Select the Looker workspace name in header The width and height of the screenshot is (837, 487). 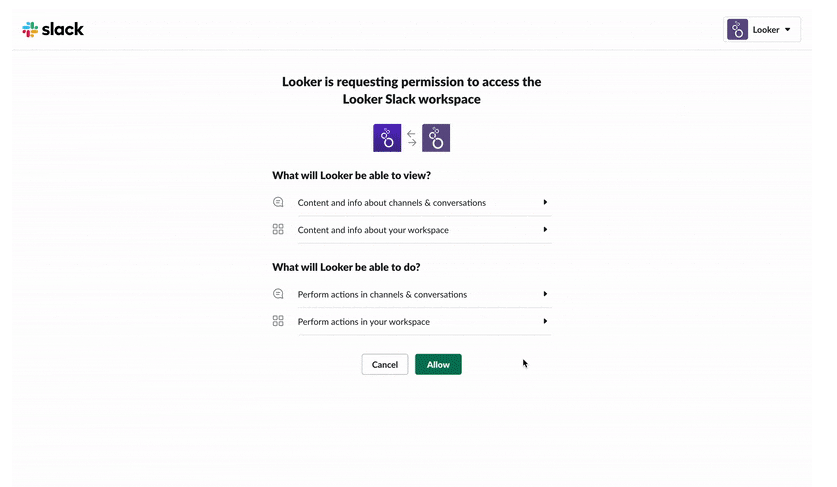pyautogui.click(x=766, y=30)
